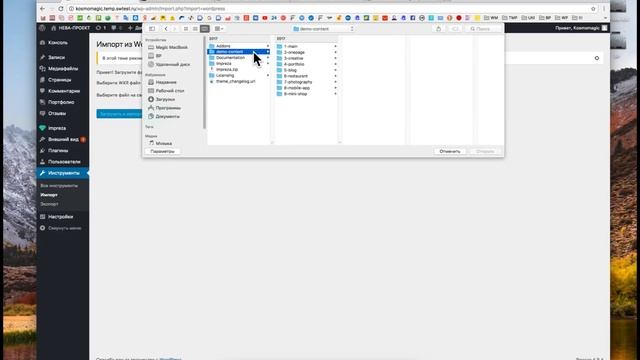Click the Share button in file dialog

(438, 29)
